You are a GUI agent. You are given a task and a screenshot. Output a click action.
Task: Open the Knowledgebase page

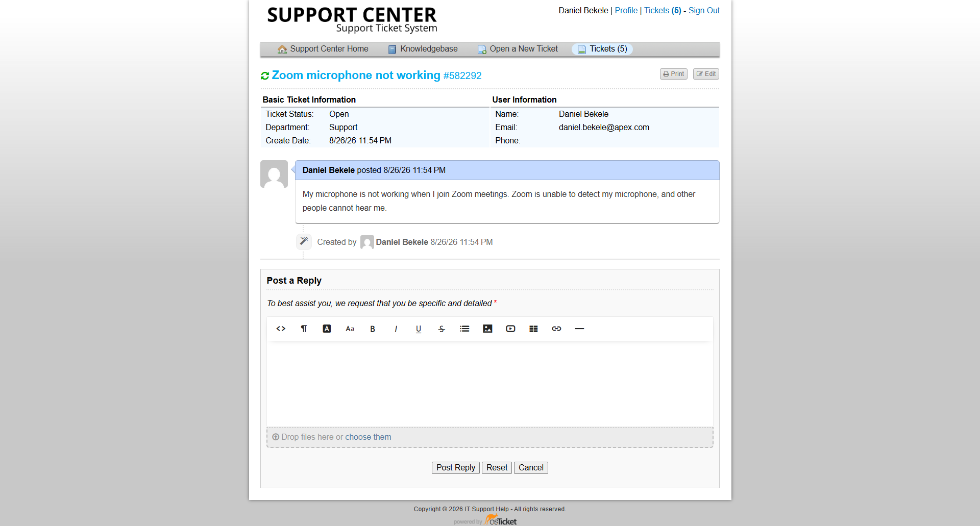423,49
